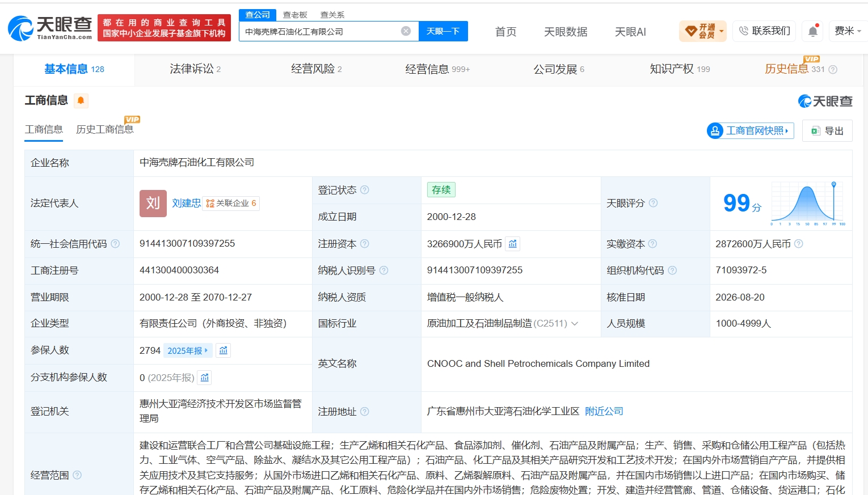Clear the search box with the X icon
Viewport: 868px width, 495px height.
(406, 31)
